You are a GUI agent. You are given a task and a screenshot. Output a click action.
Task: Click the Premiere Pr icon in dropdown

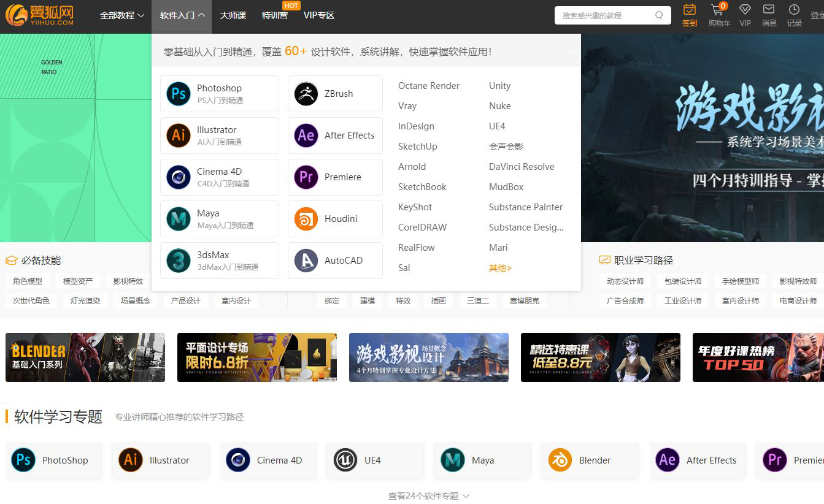[x=306, y=177]
